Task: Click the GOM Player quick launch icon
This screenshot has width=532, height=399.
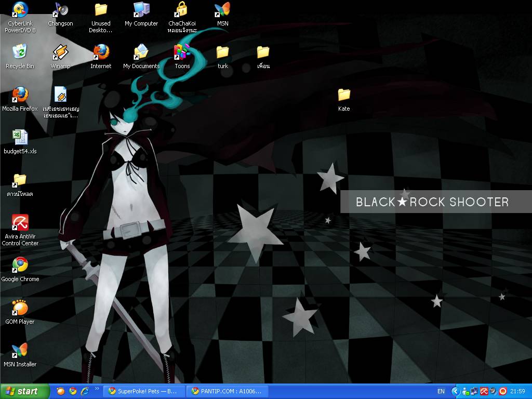Action: 60,391
